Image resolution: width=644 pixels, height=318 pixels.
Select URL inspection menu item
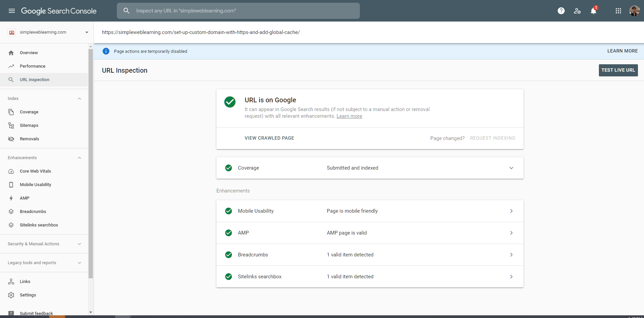point(44,80)
